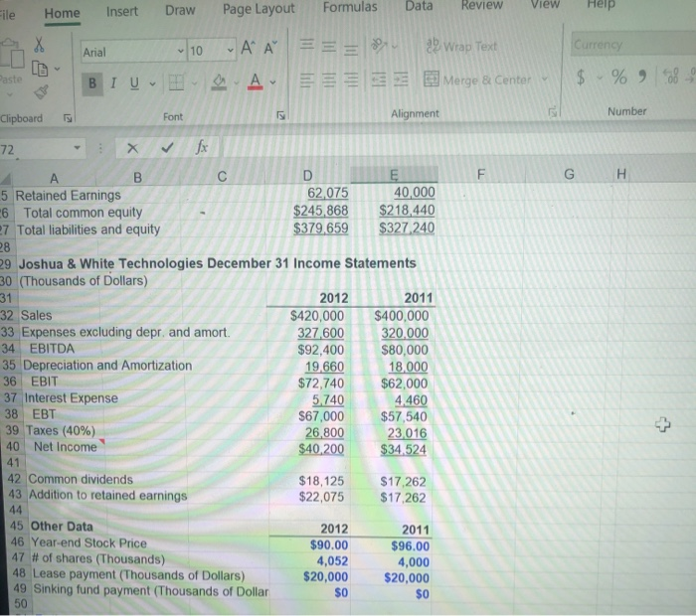Cancel formula bar entry with X
This screenshot has height=616, width=696.
[x=132, y=148]
